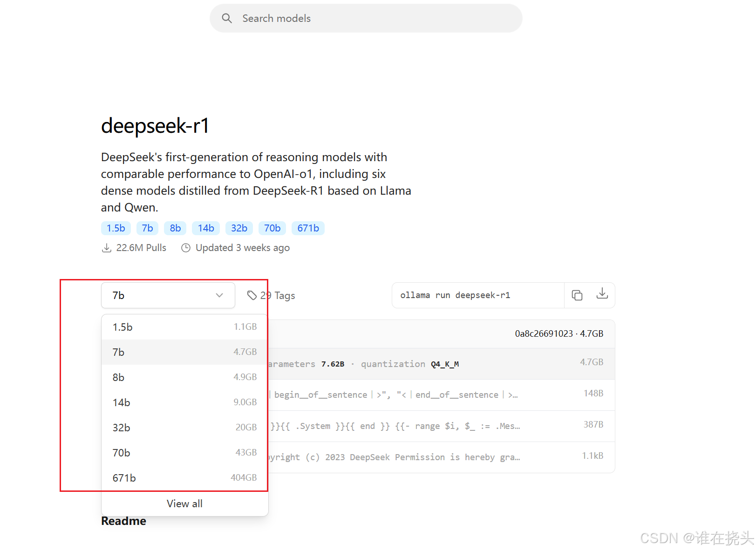The image size is (756, 551).
Task: Choose the 8b 4.9GB dropdown option
Action: pyautogui.click(x=184, y=377)
